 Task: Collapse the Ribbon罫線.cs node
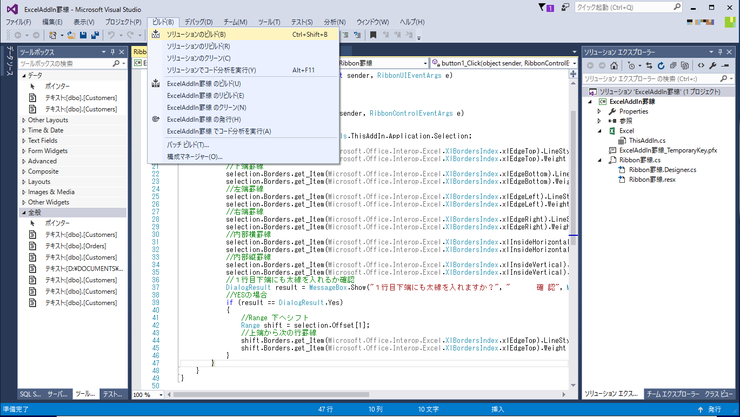tap(599, 160)
